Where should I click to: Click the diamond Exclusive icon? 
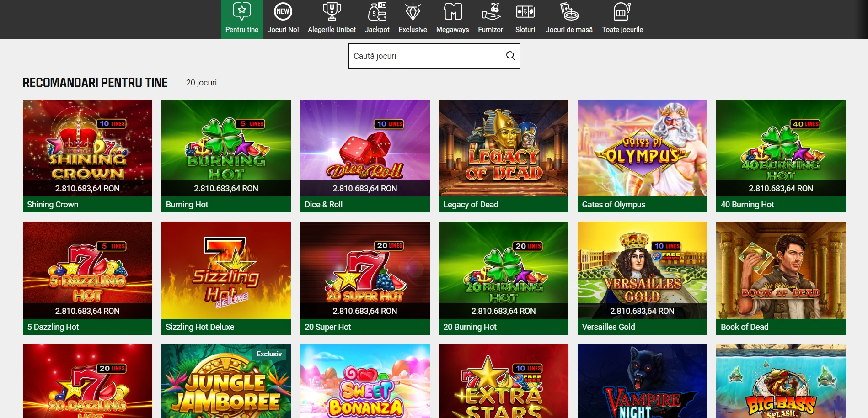pyautogui.click(x=413, y=11)
